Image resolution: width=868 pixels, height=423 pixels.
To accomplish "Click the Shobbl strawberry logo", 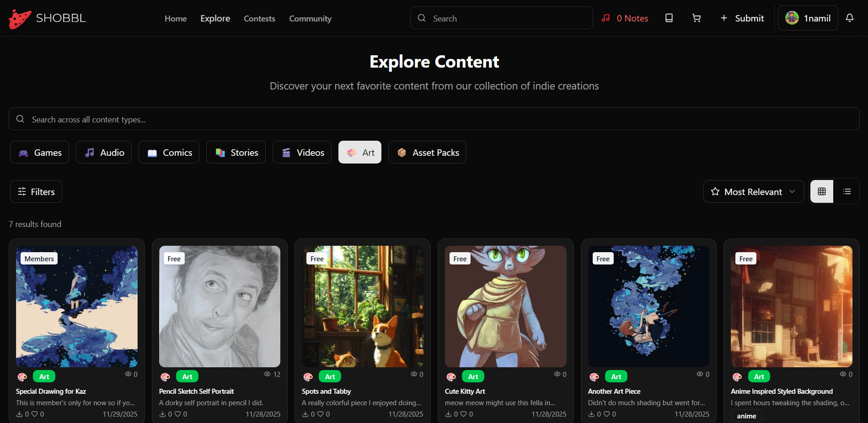I will 20,19.
